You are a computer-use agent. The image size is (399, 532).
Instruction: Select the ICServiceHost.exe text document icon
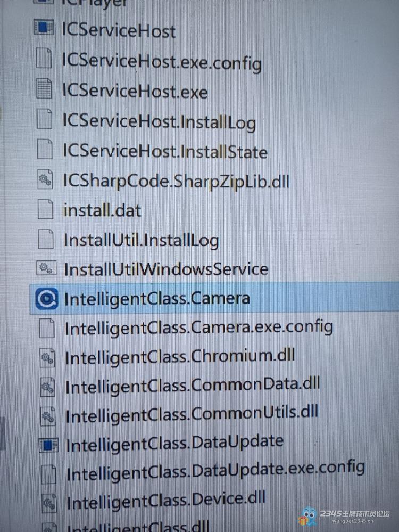[44, 88]
